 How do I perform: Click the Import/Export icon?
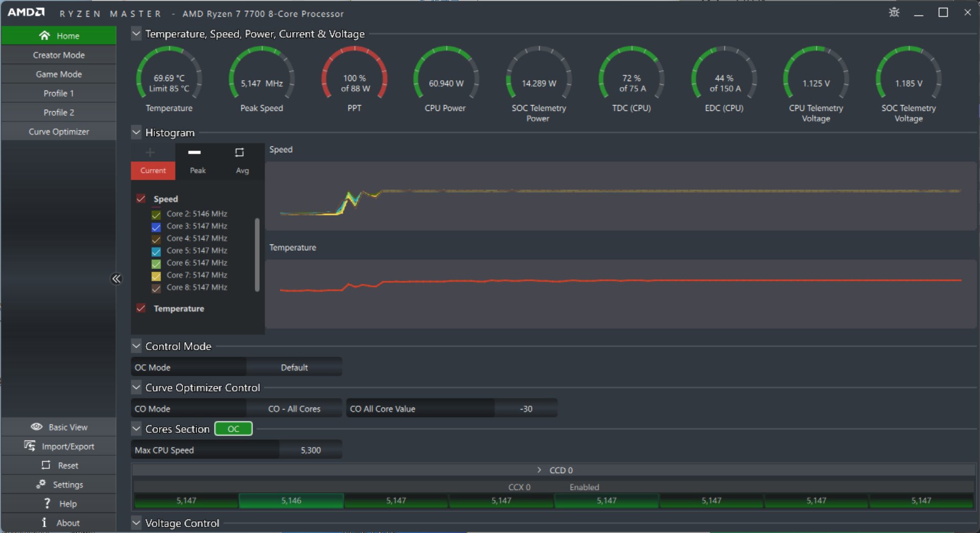pos(30,446)
